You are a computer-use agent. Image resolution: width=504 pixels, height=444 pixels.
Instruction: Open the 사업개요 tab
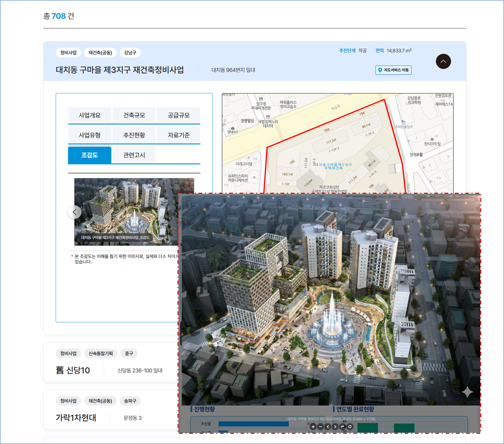pos(89,115)
